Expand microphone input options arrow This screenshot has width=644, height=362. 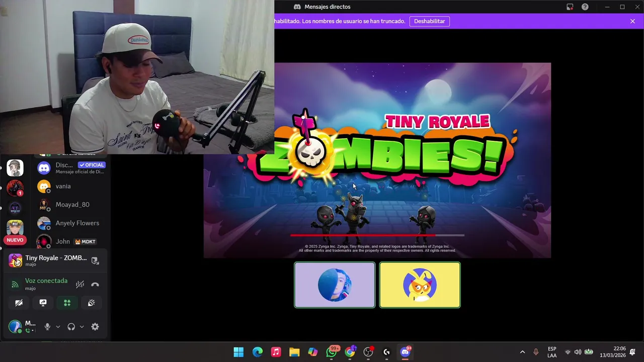point(58,327)
